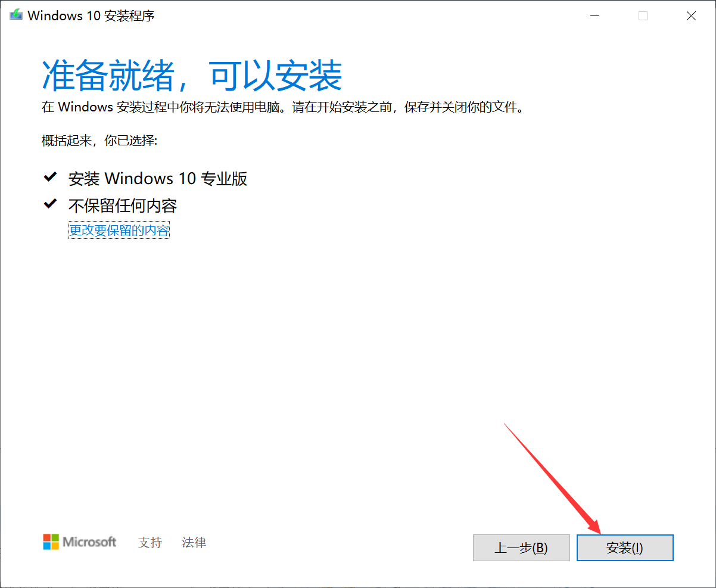Click the blue square in the Microsoft logo
The image size is (716, 588).
click(46, 546)
